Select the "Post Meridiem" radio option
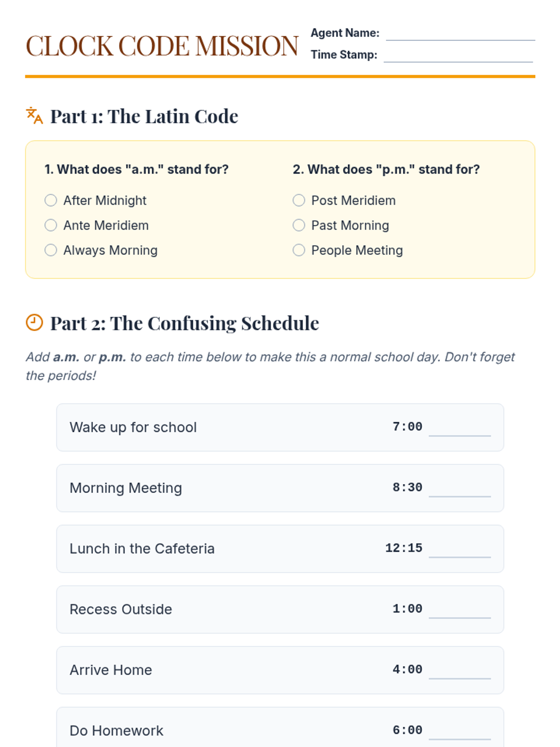This screenshot has height=747, width=560. 299,200
